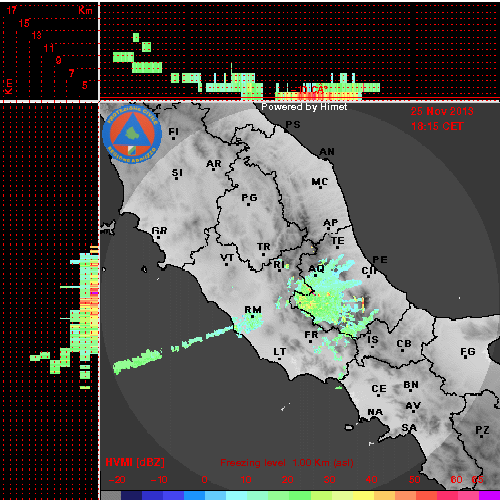Screen dimensions: 500x500
Task: Click the SI city label on map
Action: [177, 173]
